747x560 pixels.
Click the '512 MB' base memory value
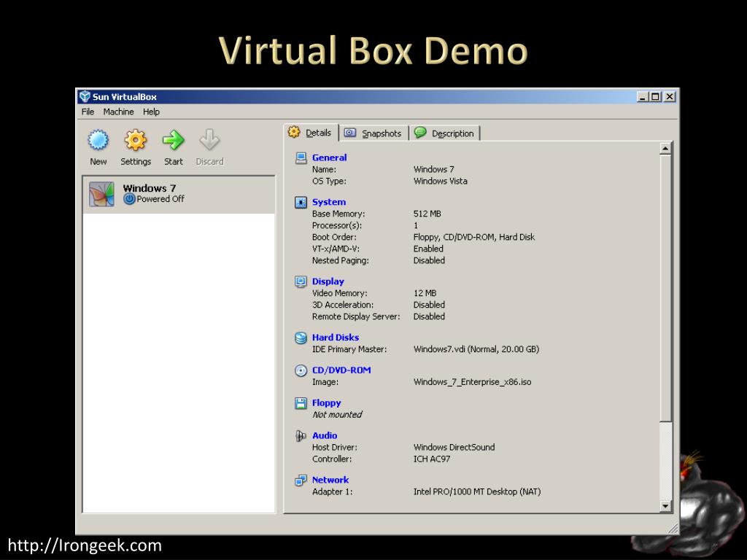click(x=427, y=214)
